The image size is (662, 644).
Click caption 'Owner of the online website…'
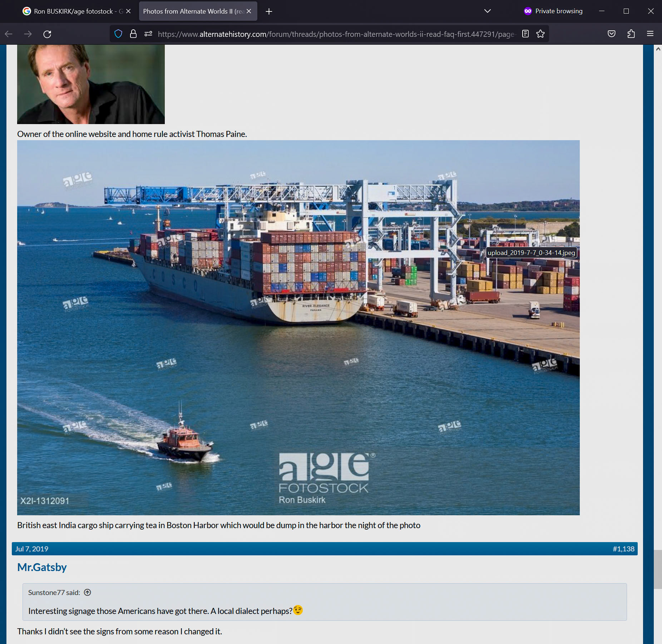[132, 134]
